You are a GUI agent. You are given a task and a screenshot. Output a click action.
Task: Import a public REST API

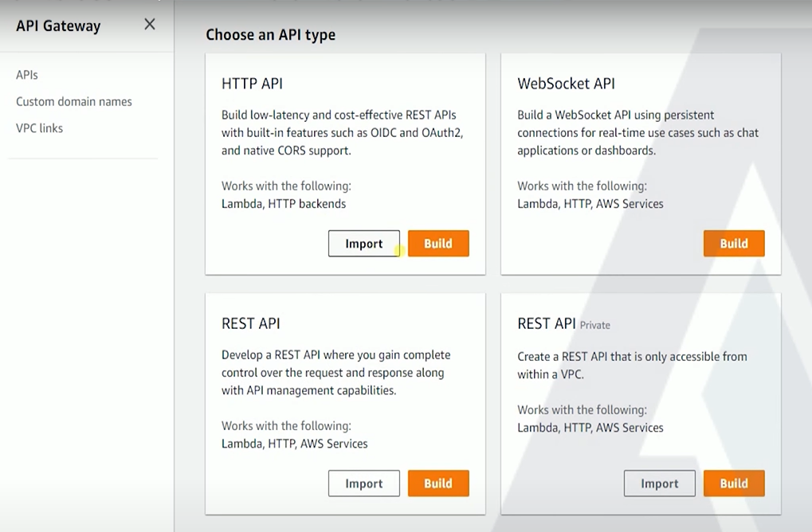[364, 483]
